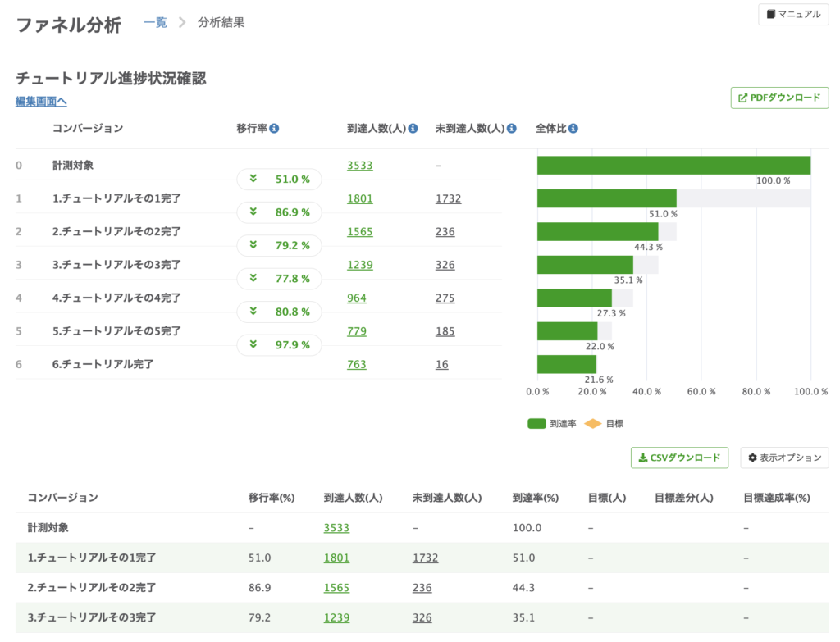Open unreached count 1732 in funnel row 1
This screenshot has height=642, width=840.
pos(448,198)
